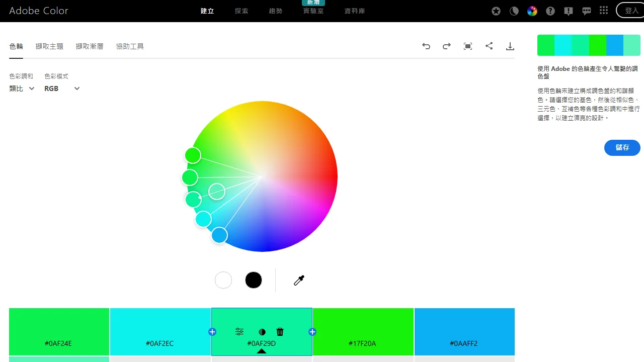
Task: Download the color theme
Action: pos(510,46)
